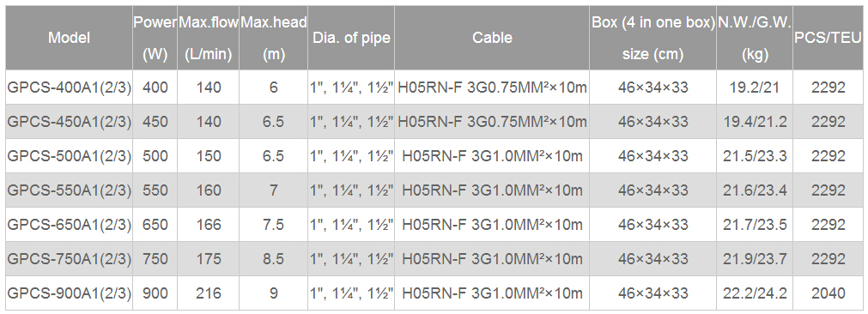Image resolution: width=868 pixels, height=314 pixels.
Task: Select the 8.5 max head value
Action: [x=274, y=259]
